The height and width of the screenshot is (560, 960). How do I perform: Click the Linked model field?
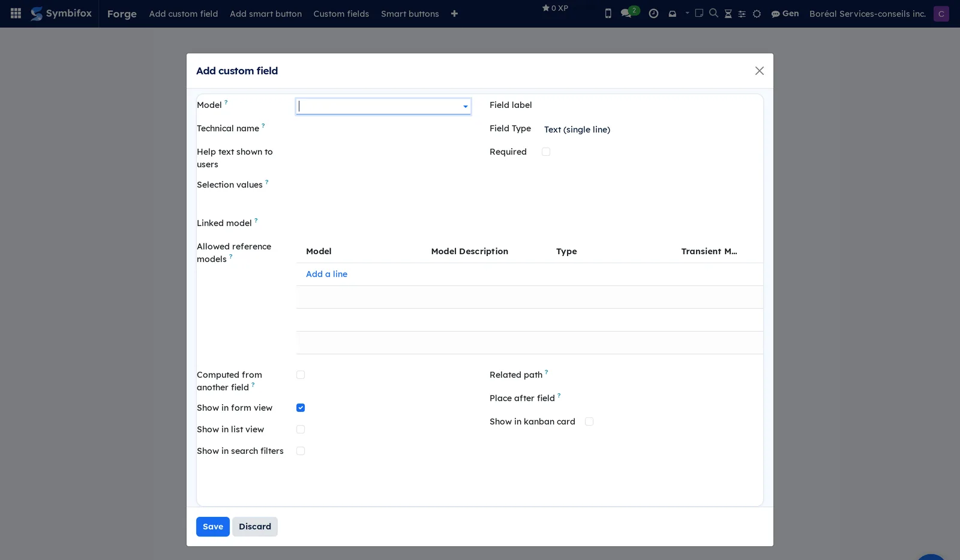(384, 224)
